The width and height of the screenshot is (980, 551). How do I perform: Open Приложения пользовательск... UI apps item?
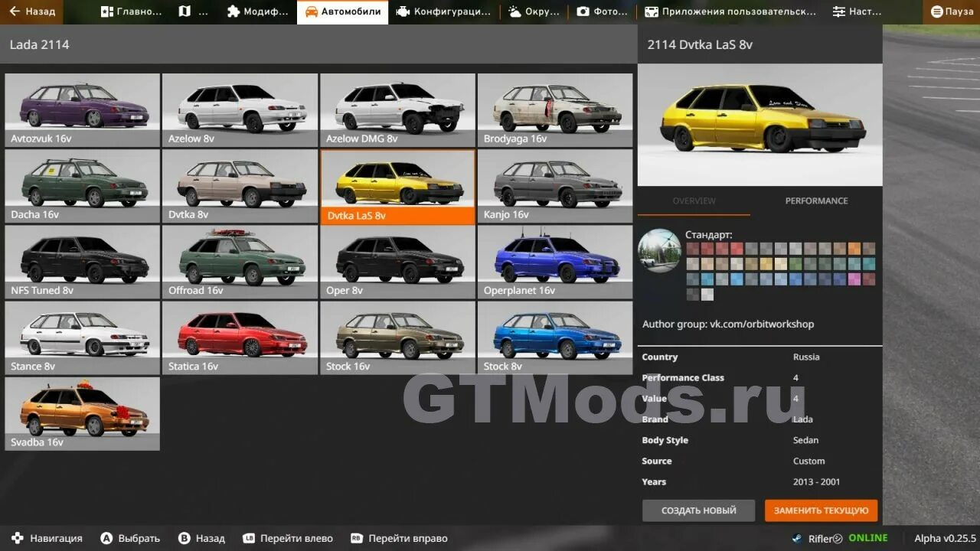click(730, 11)
